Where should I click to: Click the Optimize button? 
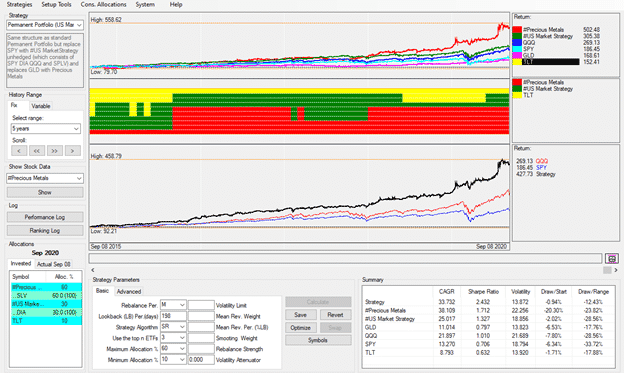(x=300, y=328)
